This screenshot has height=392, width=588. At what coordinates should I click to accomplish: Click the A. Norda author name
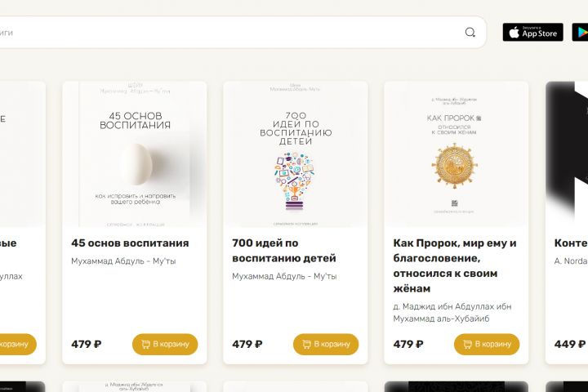click(571, 261)
